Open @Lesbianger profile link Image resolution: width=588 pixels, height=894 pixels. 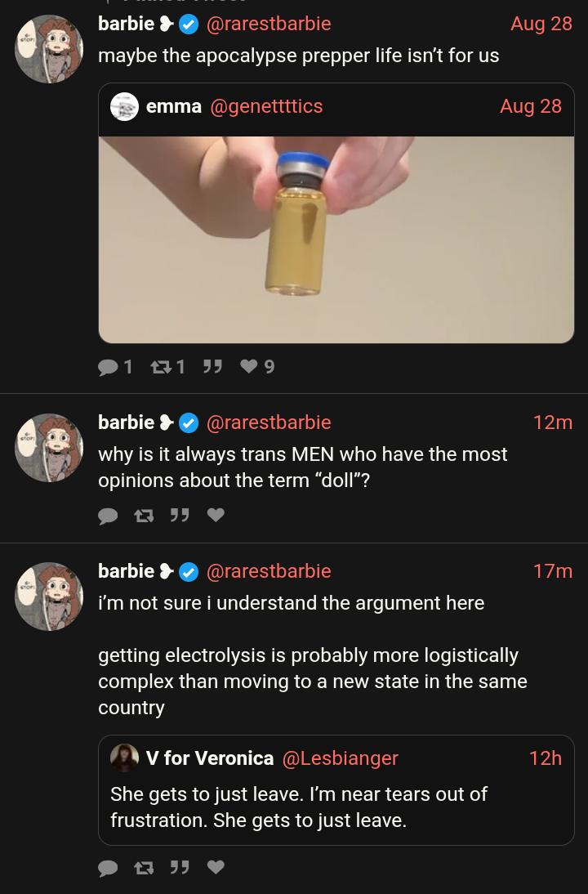[340, 758]
